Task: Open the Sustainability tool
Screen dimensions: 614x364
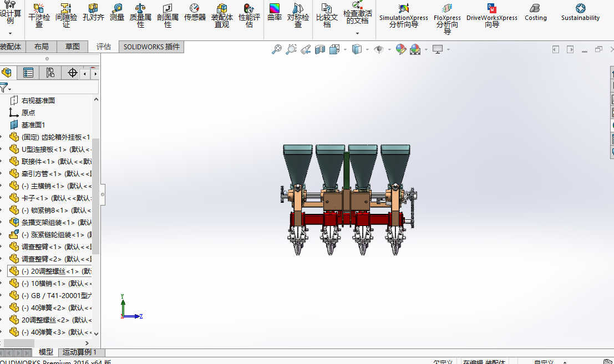Action: click(x=580, y=13)
